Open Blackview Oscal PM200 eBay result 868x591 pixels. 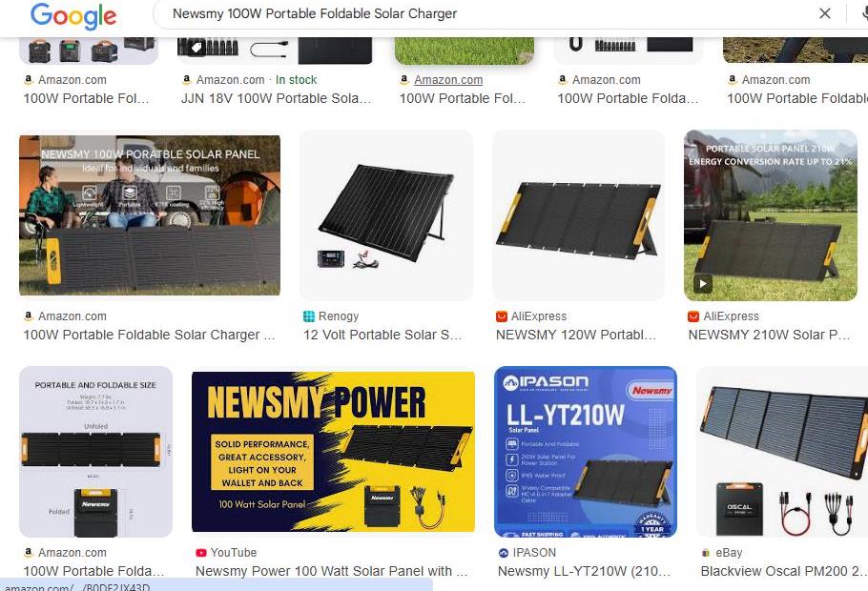tap(783, 571)
